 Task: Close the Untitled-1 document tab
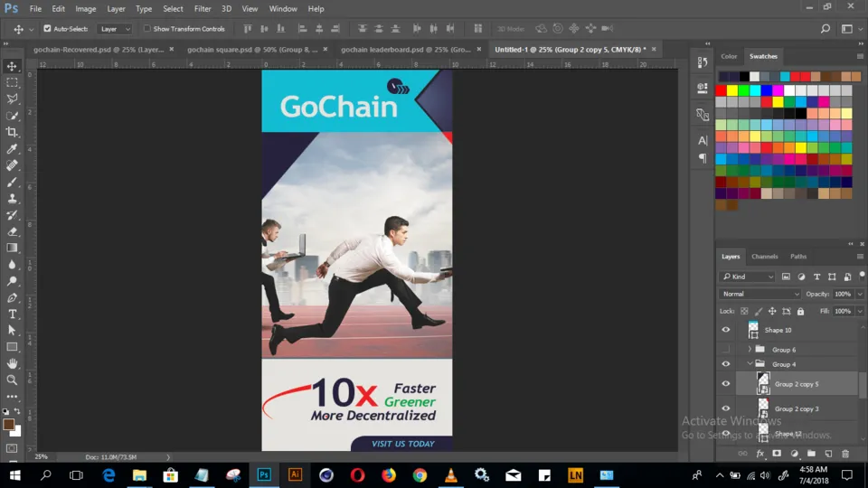pos(654,49)
